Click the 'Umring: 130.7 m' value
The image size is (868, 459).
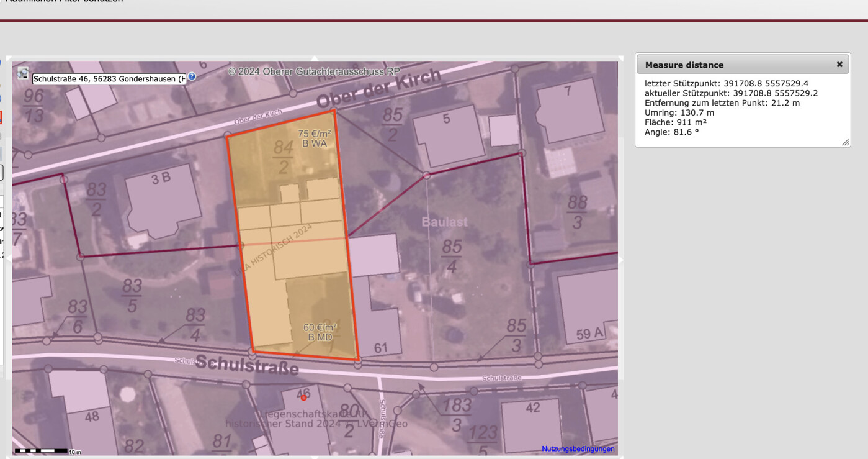(x=679, y=113)
